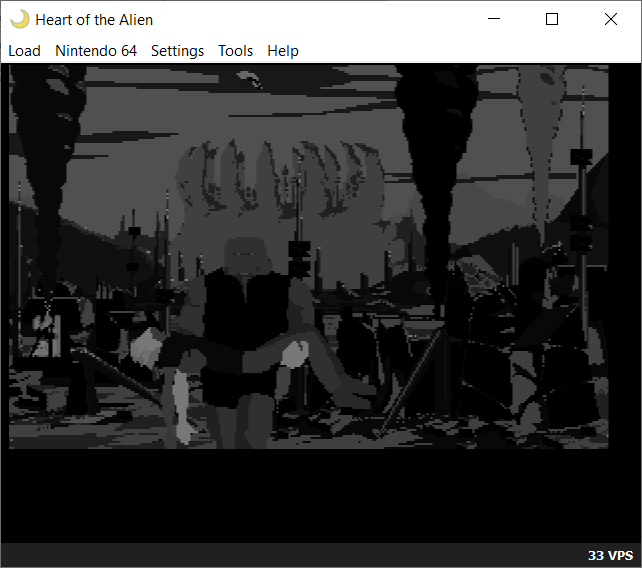
Task: Open the Settings menu
Action: [177, 51]
